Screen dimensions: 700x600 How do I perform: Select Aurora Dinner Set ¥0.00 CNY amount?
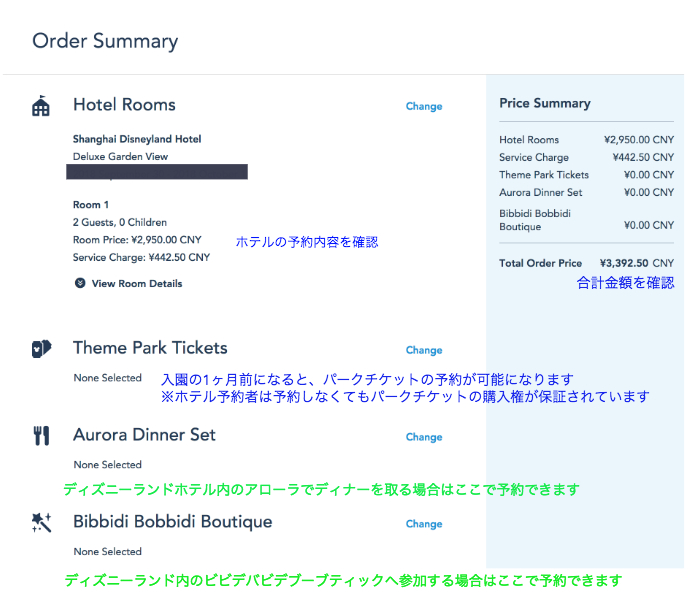pos(649,192)
